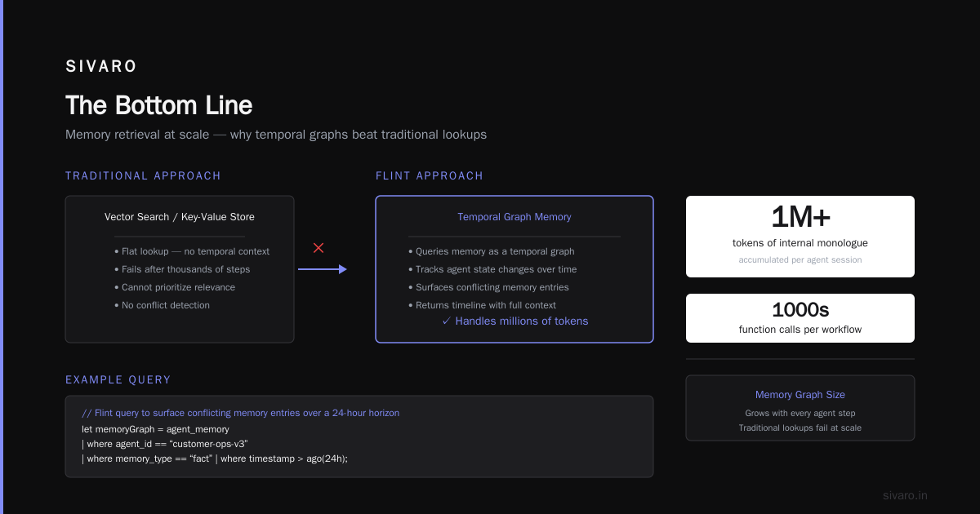
Task: Click the Flint query comment line
Action: pos(241,413)
